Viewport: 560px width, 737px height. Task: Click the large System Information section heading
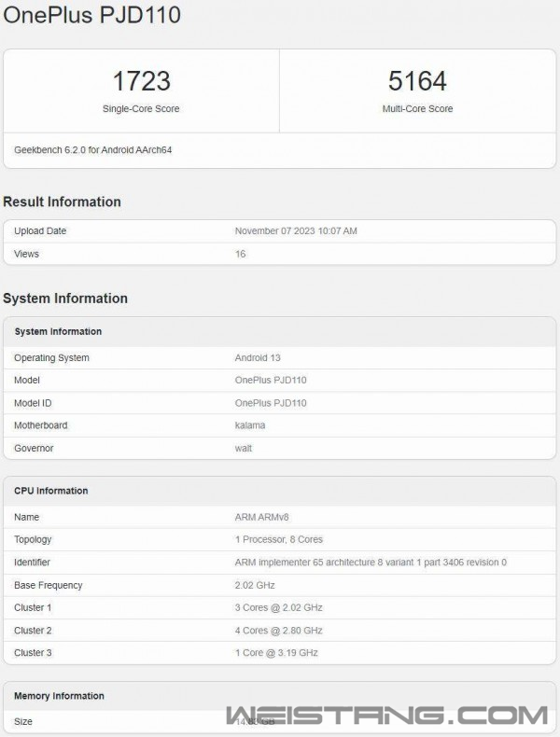tap(65, 298)
